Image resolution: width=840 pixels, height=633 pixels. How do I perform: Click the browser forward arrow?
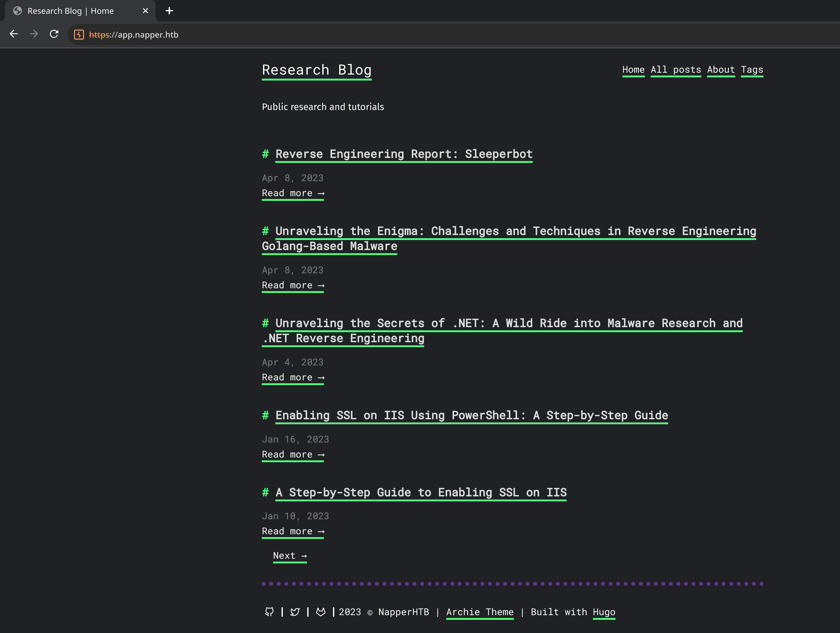coord(34,34)
